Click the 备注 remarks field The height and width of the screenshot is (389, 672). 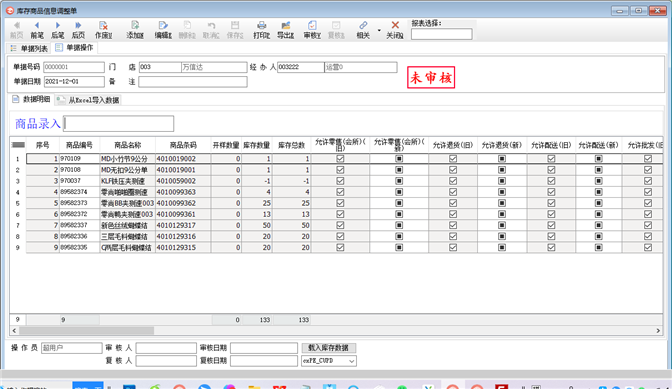pyautogui.click(x=193, y=81)
